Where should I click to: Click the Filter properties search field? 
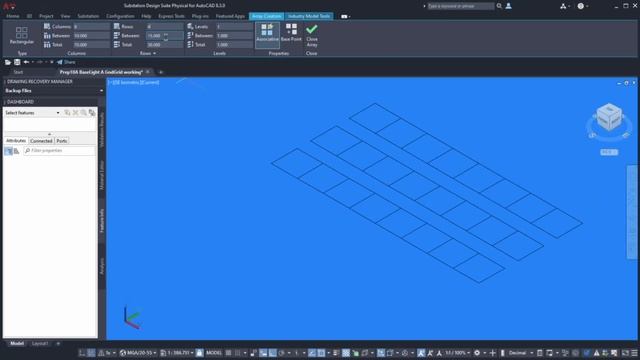pyautogui.click(x=59, y=151)
